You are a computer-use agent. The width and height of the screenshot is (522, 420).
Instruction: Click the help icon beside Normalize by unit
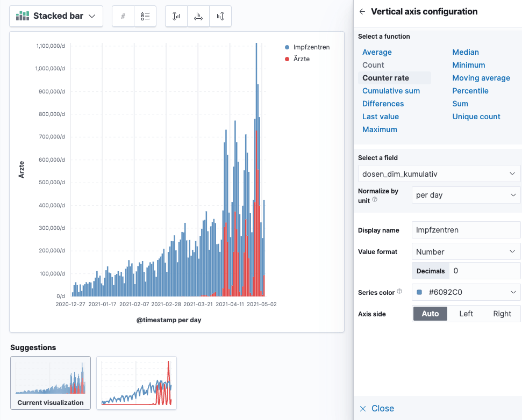(375, 200)
